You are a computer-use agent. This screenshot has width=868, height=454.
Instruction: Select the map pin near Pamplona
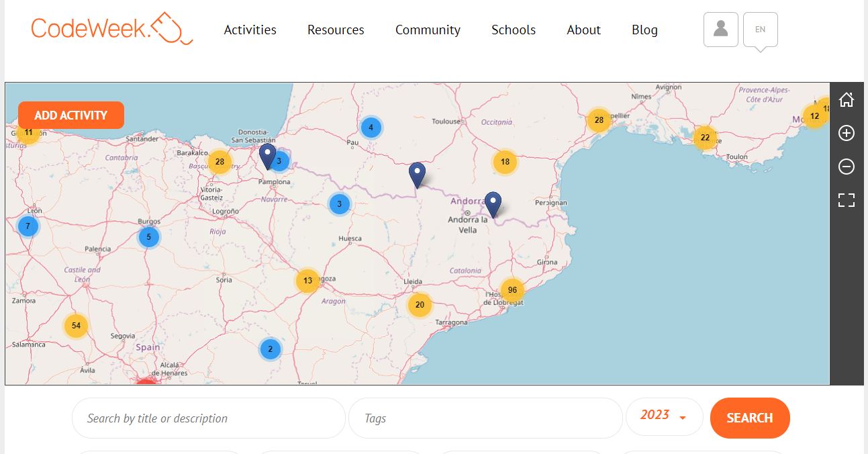267,156
